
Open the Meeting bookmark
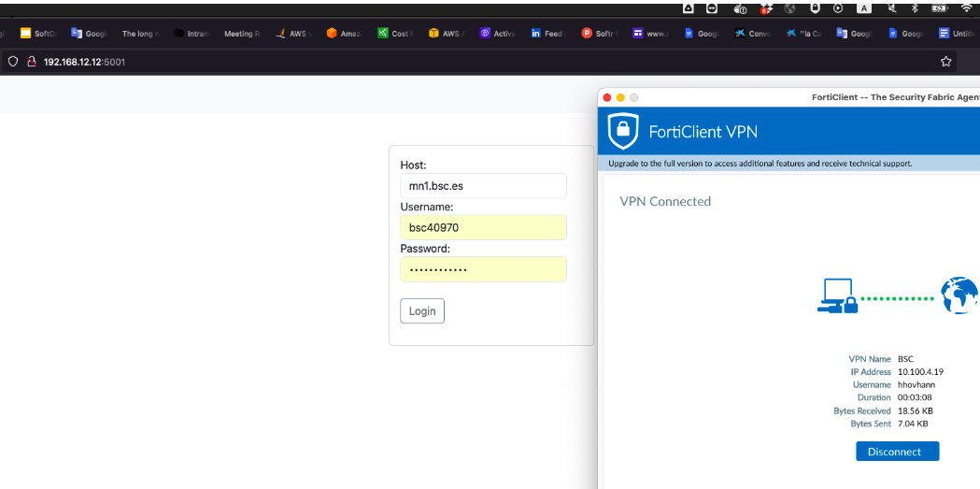point(241,34)
